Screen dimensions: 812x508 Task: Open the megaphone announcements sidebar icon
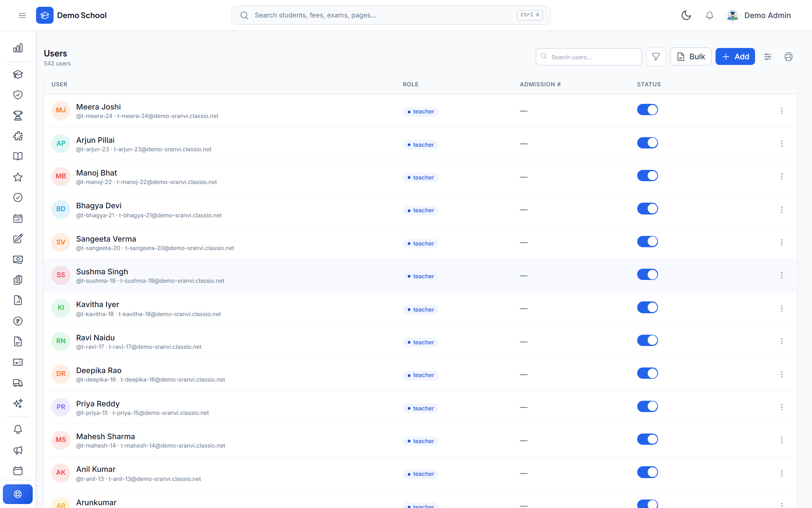(x=18, y=450)
